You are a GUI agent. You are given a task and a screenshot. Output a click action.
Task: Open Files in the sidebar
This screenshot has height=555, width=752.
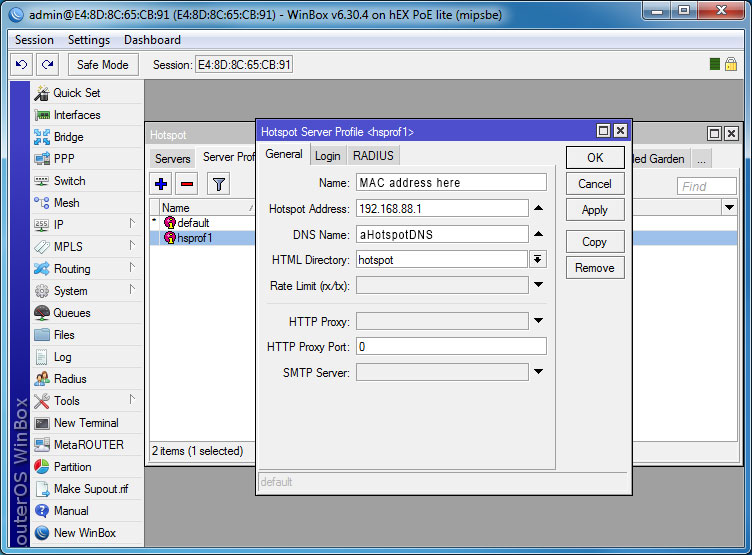88,335
